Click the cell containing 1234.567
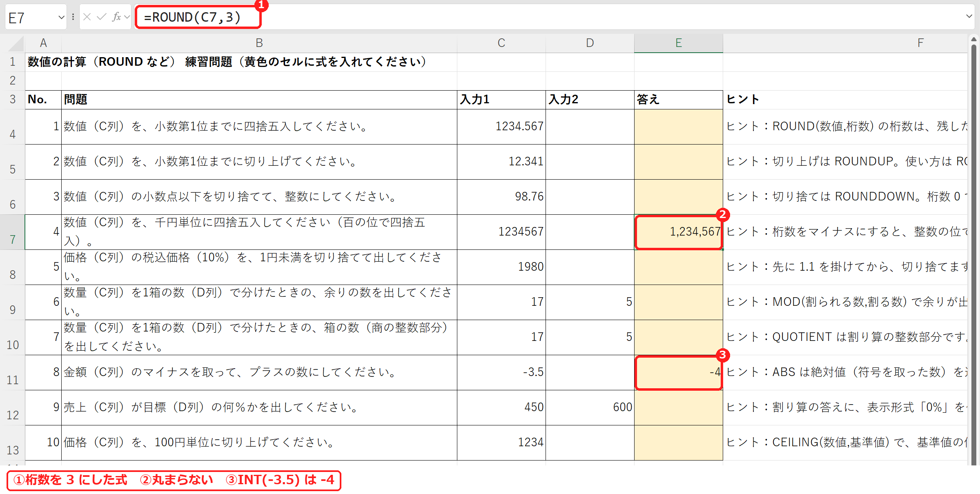This screenshot has width=980, height=494. pos(501,127)
